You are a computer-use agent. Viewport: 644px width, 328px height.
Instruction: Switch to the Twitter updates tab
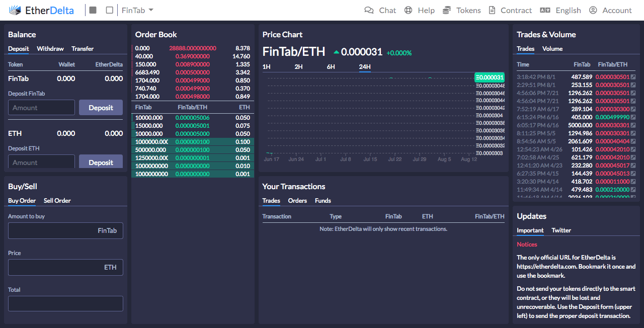point(561,230)
